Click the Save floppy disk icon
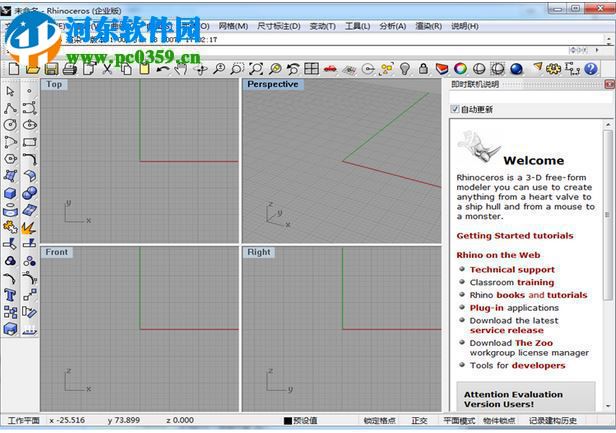The height and width of the screenshot is (433, 616). [51, 70]
